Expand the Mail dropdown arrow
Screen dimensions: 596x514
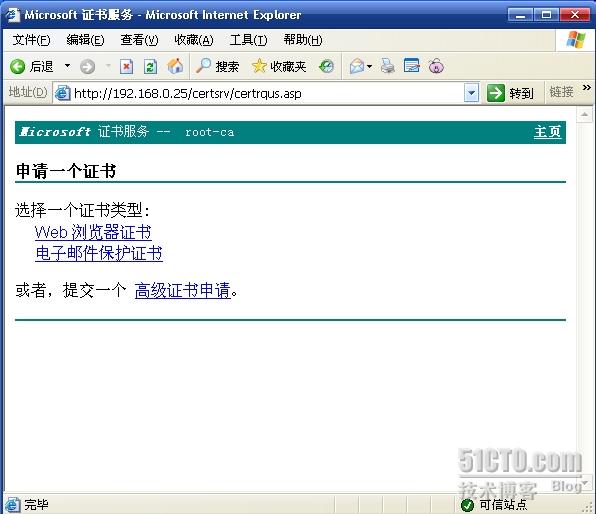point(369,67)
